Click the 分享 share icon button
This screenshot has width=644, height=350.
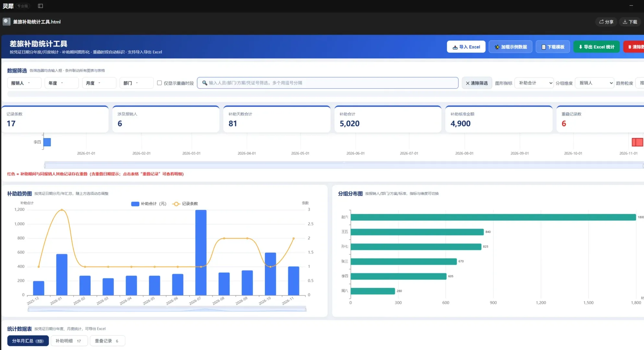[x=606, y=22]
